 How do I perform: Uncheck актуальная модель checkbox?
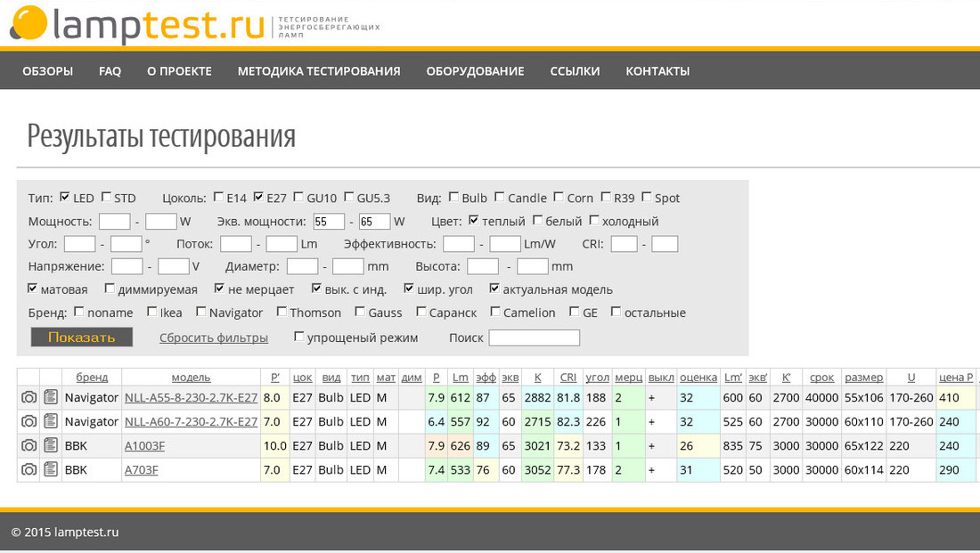click(x=494, y=288)
